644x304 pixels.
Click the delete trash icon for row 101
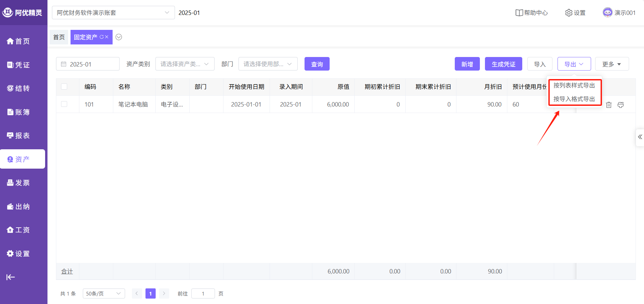click(609, 105)
